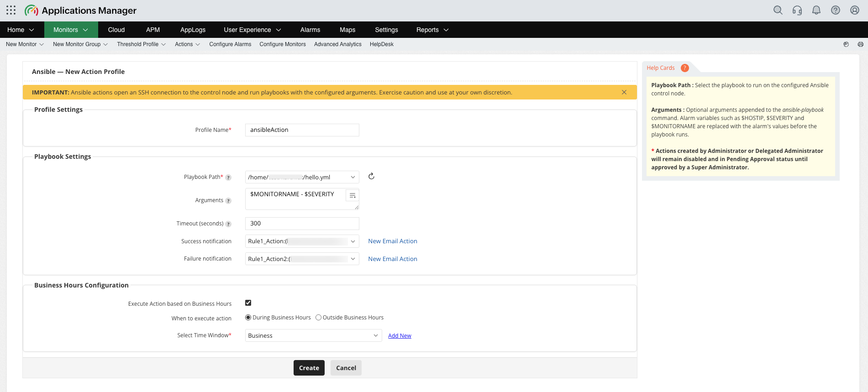Open HelpDesk link

[382, 44]
